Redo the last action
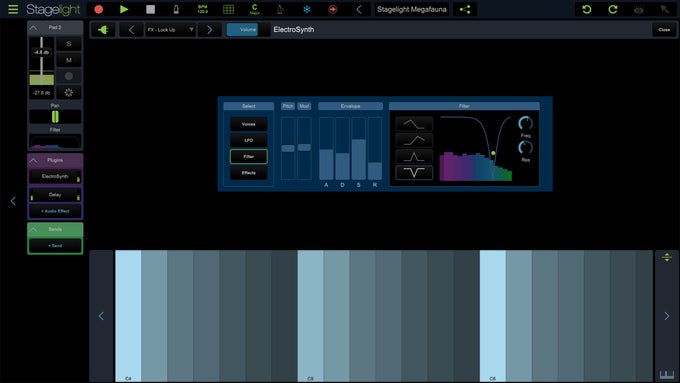This screenshot has width=680, height=383. tap(613, 9)
